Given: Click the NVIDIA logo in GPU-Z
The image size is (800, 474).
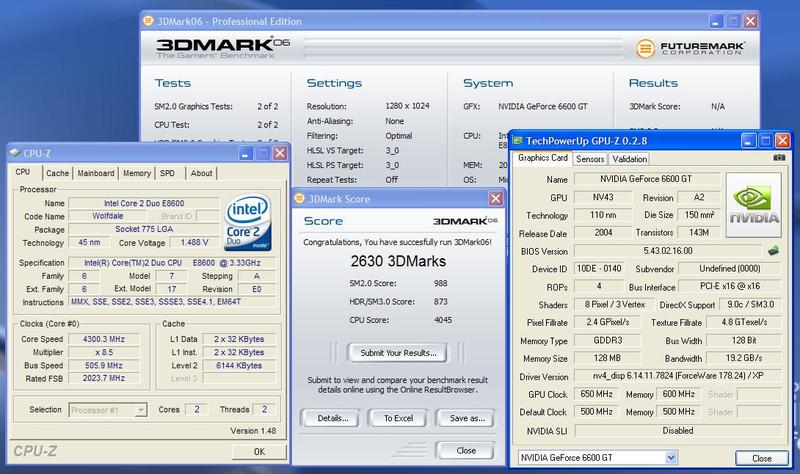Looking at the screenshot, I should point(754,205).
